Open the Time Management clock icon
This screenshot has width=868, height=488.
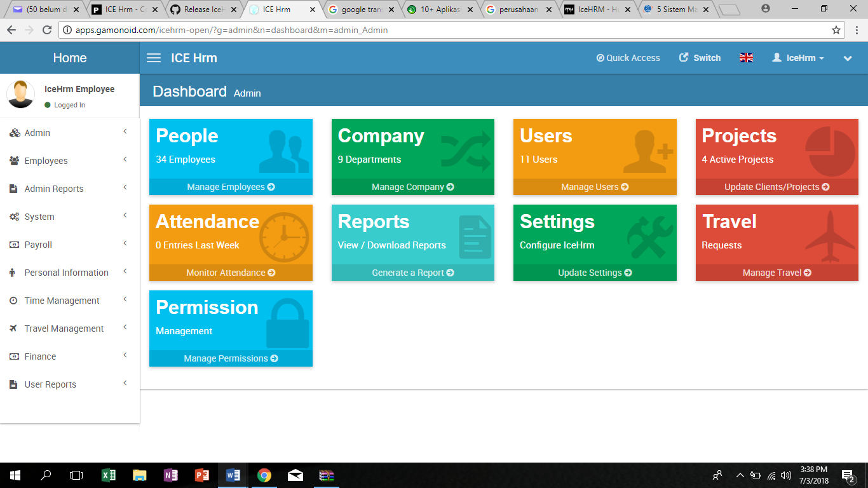(x=14, y=300)
